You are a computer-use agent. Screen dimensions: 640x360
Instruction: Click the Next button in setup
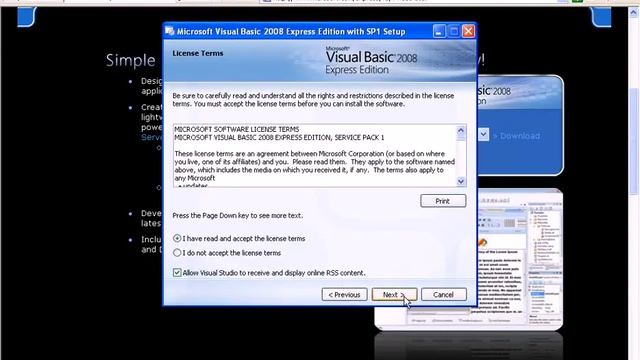[394, 294]
